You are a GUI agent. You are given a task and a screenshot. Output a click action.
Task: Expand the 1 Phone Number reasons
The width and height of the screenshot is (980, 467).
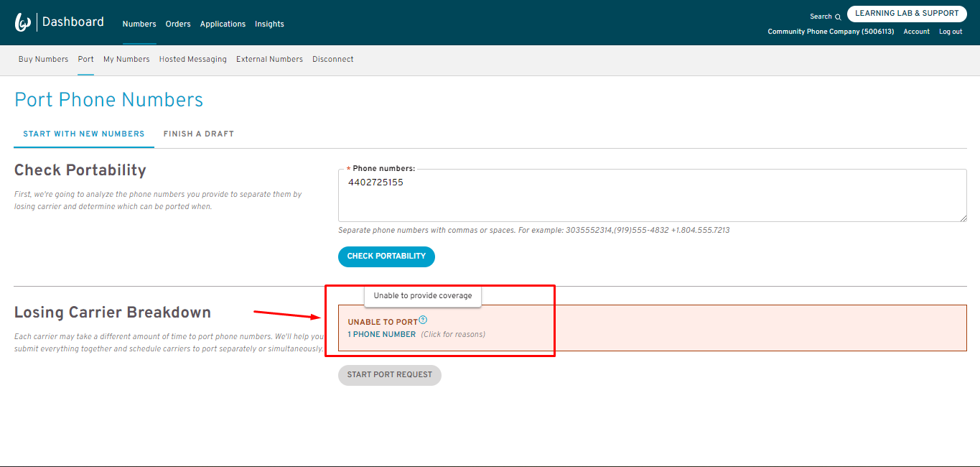[x=382, y=334]
